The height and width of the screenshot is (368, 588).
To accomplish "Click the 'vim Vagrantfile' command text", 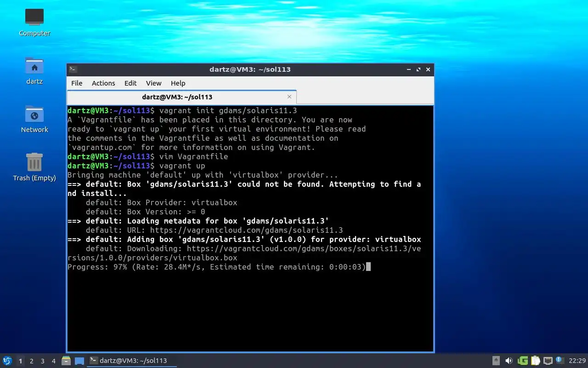I will [x=194, y=156].
